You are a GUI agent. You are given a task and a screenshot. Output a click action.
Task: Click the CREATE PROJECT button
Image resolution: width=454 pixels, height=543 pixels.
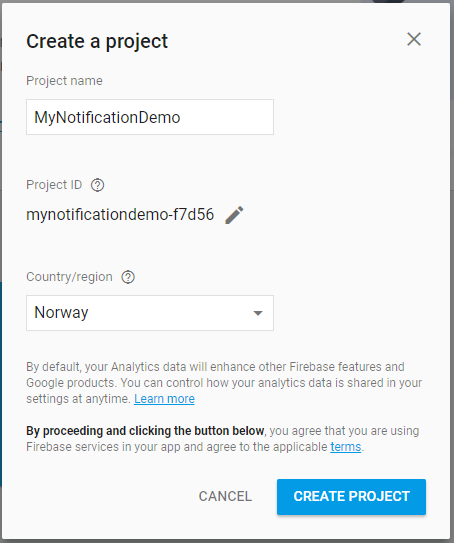[351, 497]
